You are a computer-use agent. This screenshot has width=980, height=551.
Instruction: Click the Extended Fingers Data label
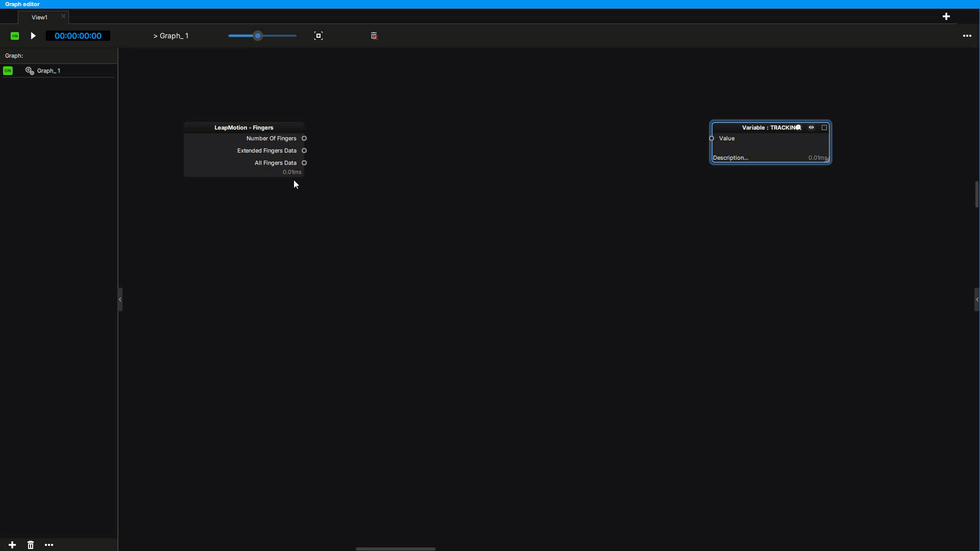tap(266, 151)
